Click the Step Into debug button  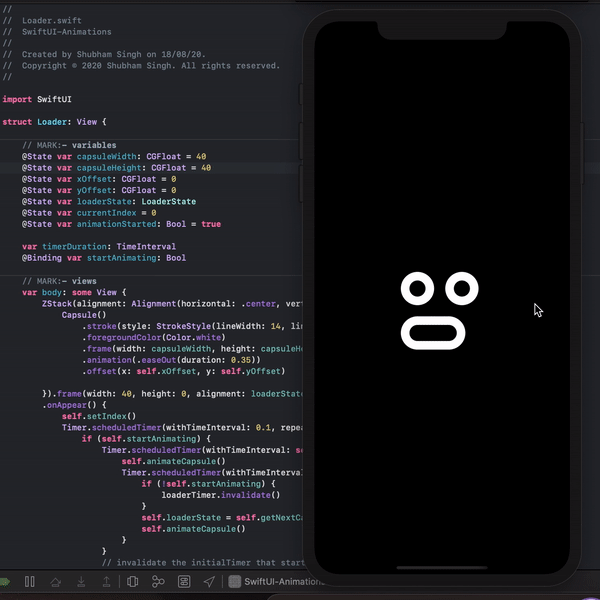click(x=81, y=582)
